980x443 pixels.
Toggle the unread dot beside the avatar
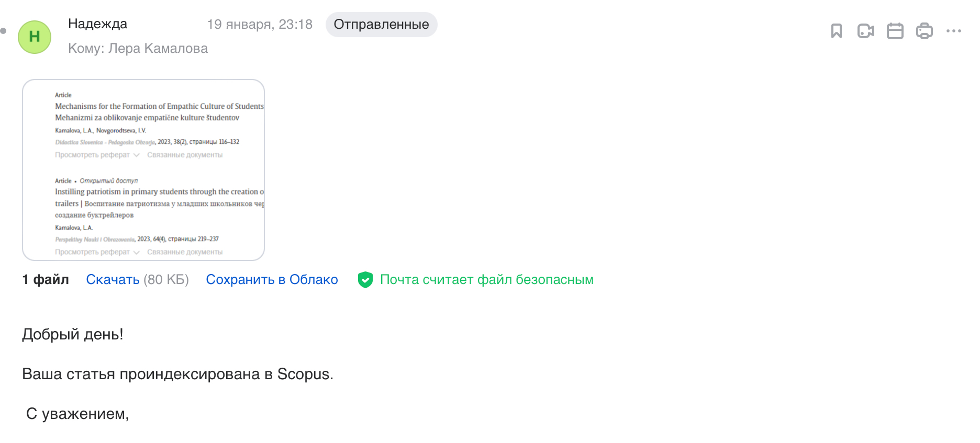point(4,31)
